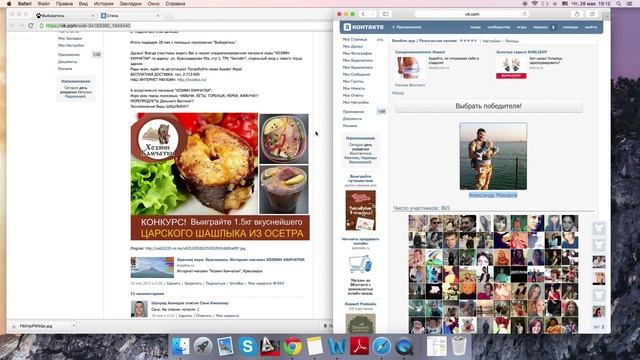Viewport: 640px width, 360px height.
Task: Open 'Моя Страница' in Safari window sidebar
Action: (x=355, y=40)
